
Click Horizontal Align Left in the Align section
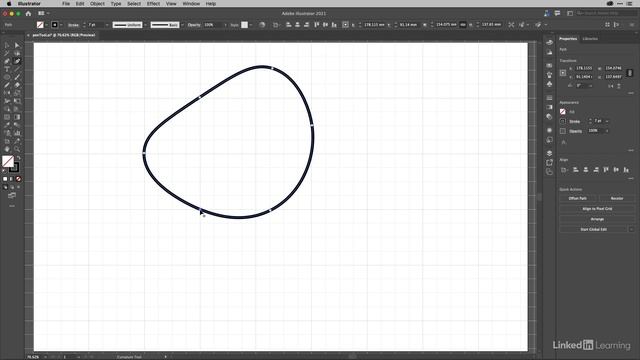(576, 170)
